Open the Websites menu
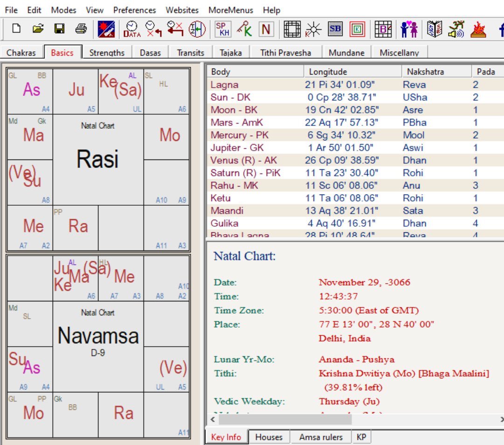The image size is (504, 445). pyautogui.click(x=182, y=10)
